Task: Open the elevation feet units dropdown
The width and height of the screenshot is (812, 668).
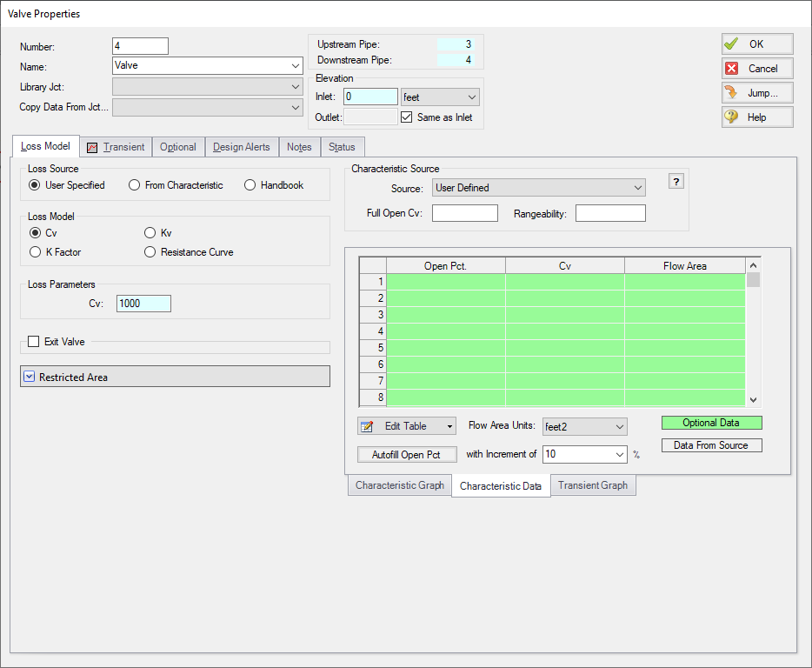Action: click(440, 97)
